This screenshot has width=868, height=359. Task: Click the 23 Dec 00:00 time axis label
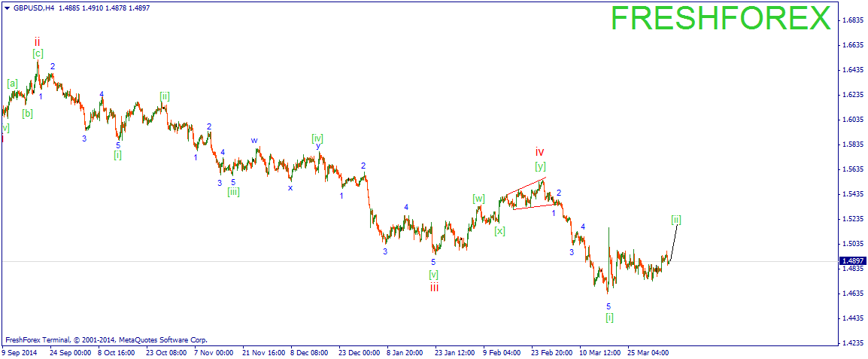(x=360, y=352)
